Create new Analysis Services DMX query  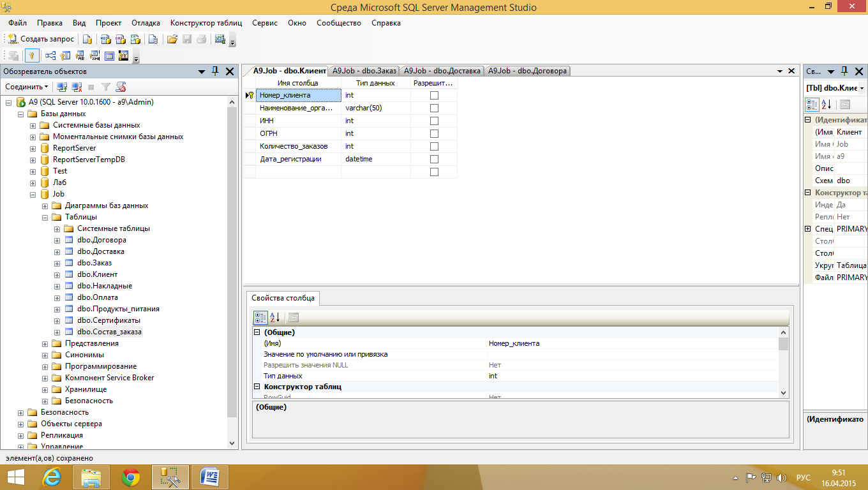[119, 39]
